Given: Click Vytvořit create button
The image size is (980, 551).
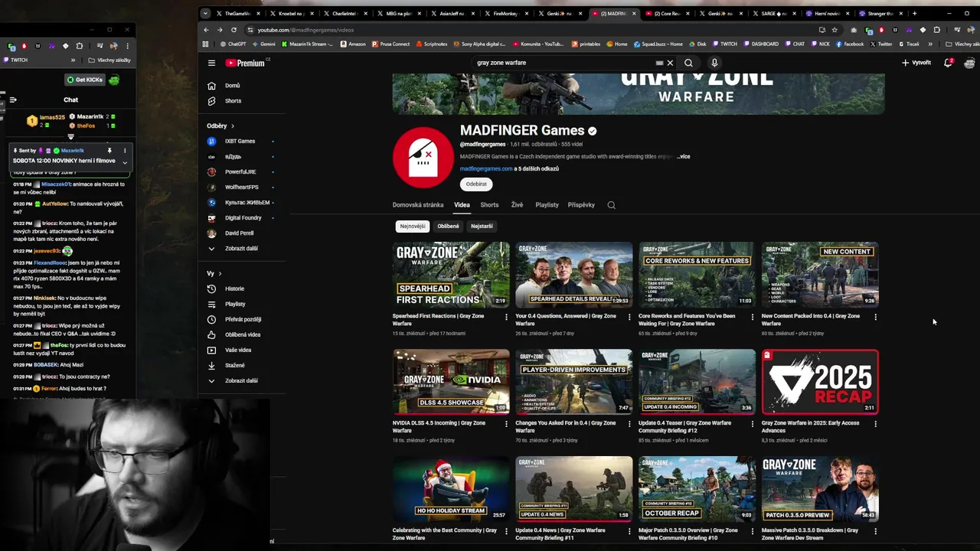Looking at the screenshot, I should point(916,63).
